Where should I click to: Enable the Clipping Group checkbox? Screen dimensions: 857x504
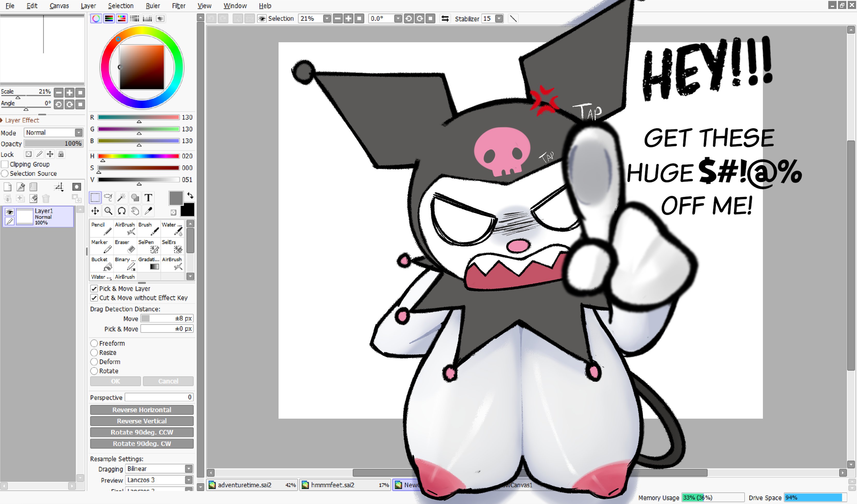[5, 164]
